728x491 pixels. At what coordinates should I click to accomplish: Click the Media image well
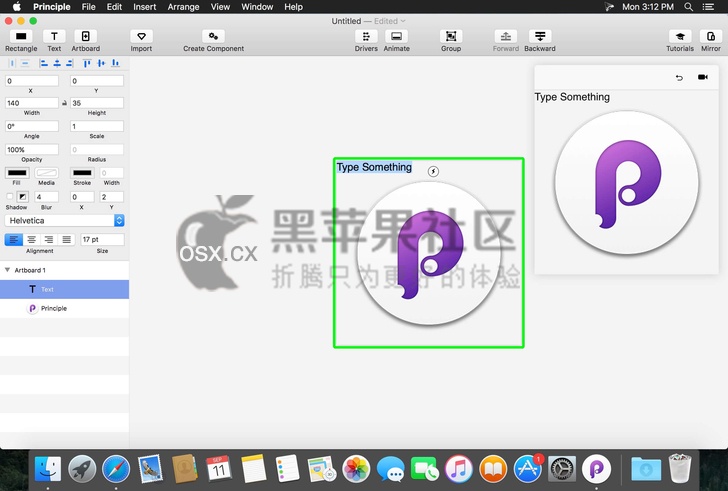pos(46,173)
